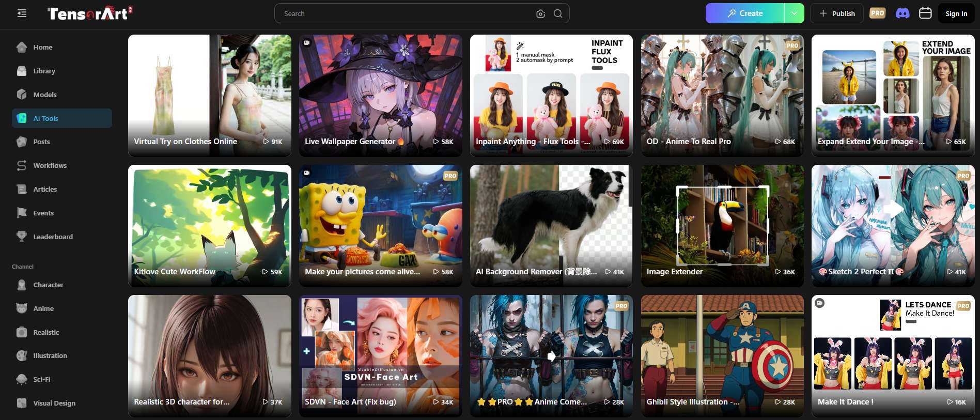Screen dimensions: 980x420
Task: Click the image search camera icon
Action: click(x=540, y=14)
